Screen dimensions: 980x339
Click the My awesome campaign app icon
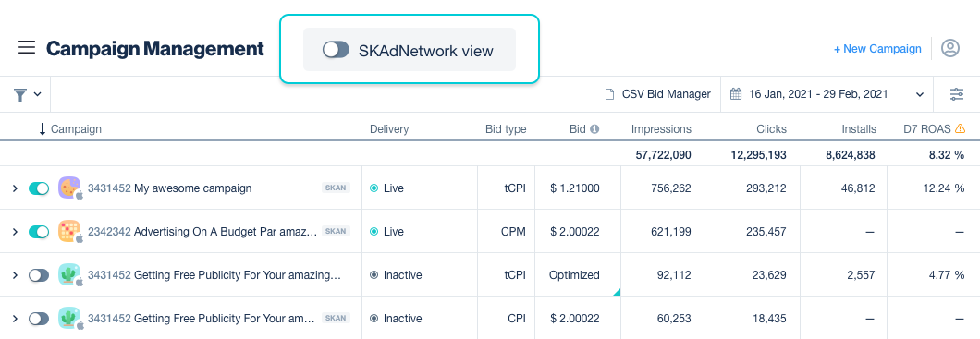(69, 188)
